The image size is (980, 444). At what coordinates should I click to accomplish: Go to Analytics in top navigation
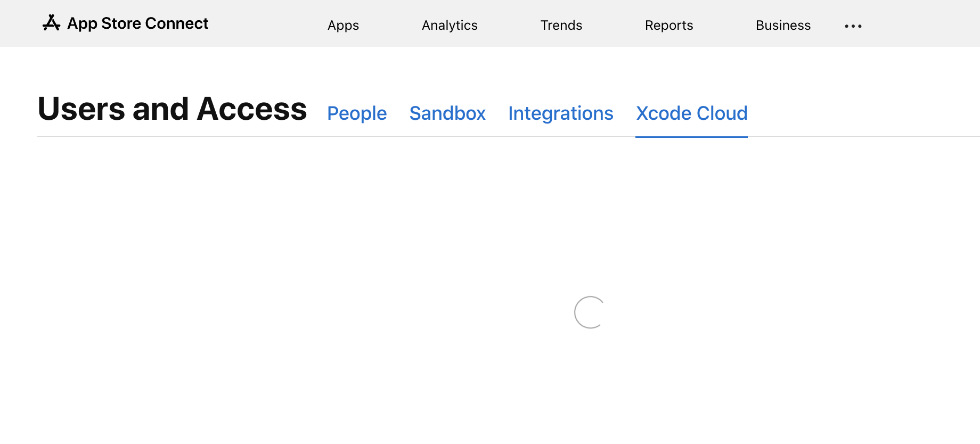(450, 25)
